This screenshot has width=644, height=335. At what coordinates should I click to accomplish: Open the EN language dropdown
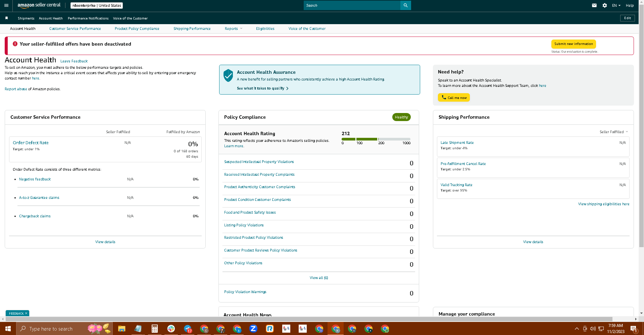point(616,5)
